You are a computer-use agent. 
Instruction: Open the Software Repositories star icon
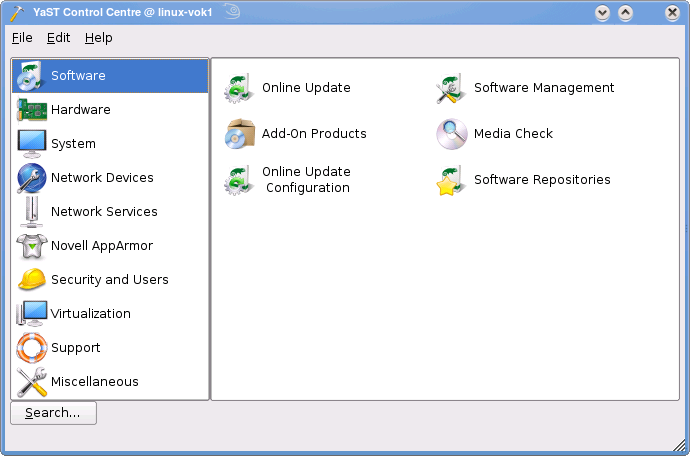[451, 180]
